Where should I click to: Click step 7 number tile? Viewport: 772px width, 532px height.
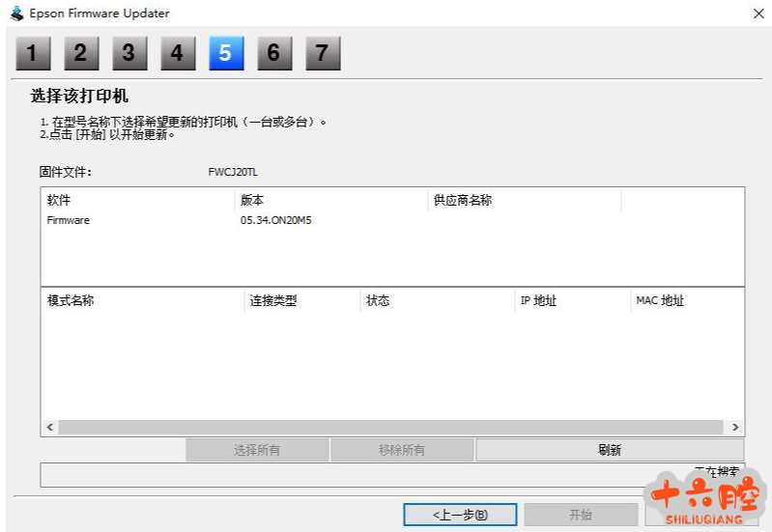tap(323, 54)
